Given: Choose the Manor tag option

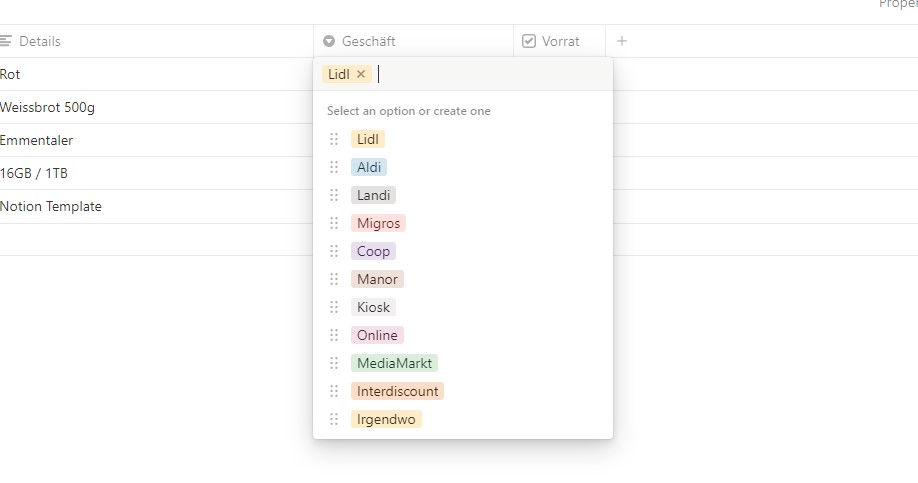Looking at the screenshot, I should 377,279.
